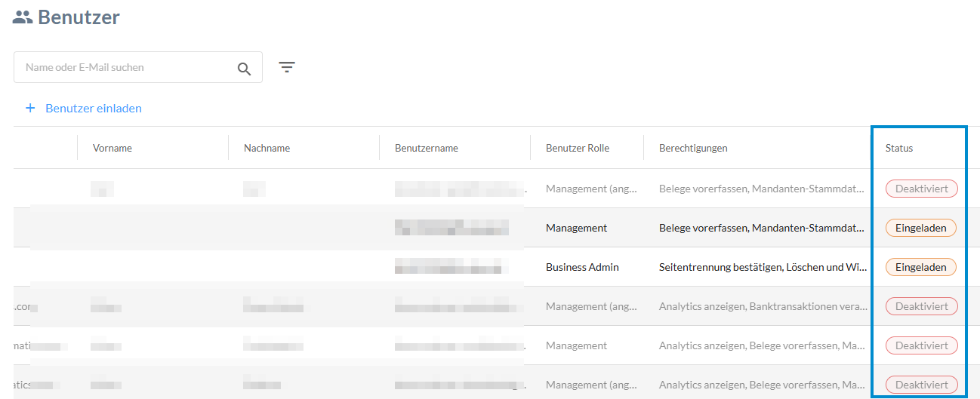980x399 pixels.
Task: Click the plus icon beside Benutzer einladen
Action: (x=30, y=108)
